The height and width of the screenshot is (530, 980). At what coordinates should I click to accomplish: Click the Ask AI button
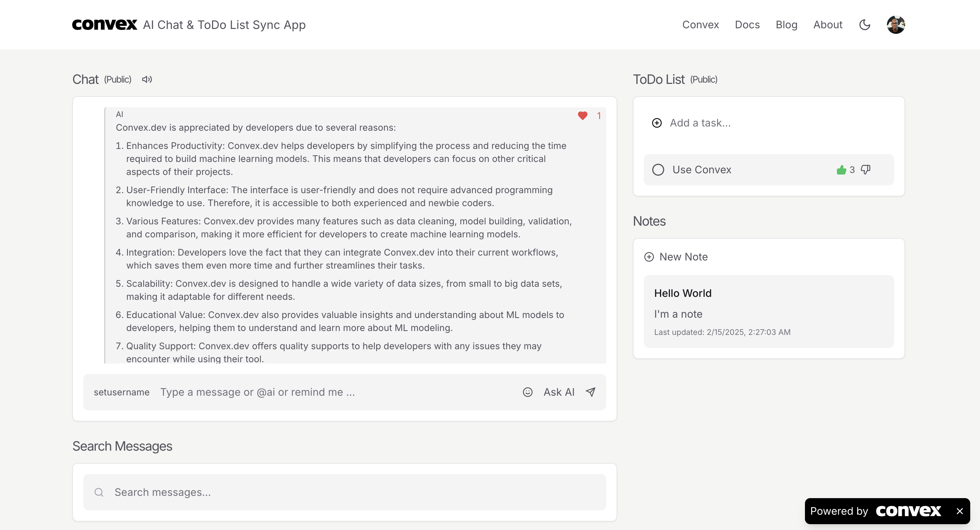point(558,392)
